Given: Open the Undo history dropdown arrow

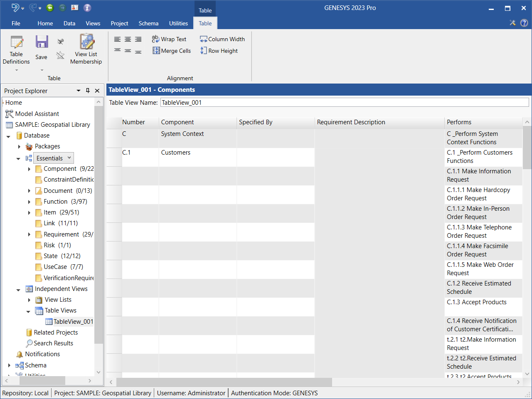Looking at the screenshot, I should click(22, 8).
